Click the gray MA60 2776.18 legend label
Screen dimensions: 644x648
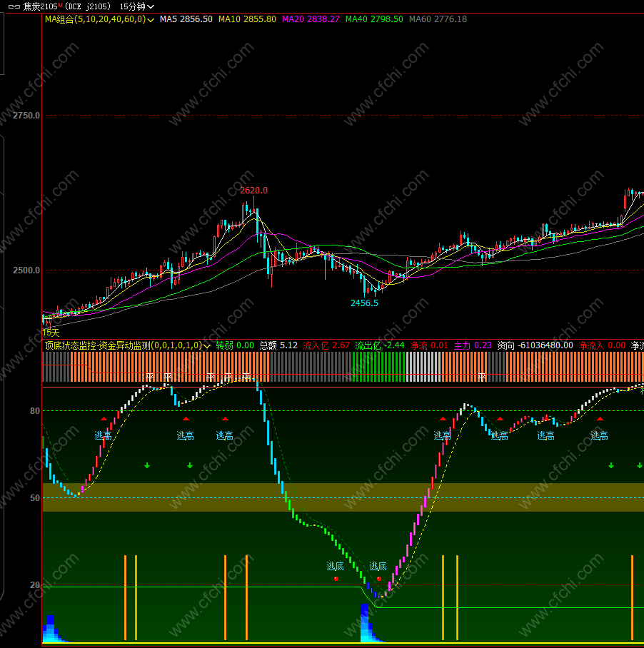438,19
